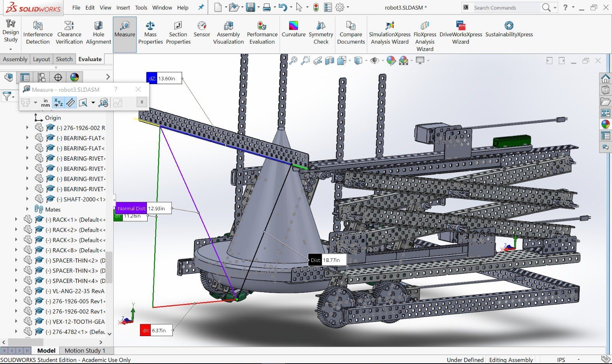This screenshot has width=612, height=364.
Task: Click Zoom to Fit view icon
Action: tap(293, 60)
